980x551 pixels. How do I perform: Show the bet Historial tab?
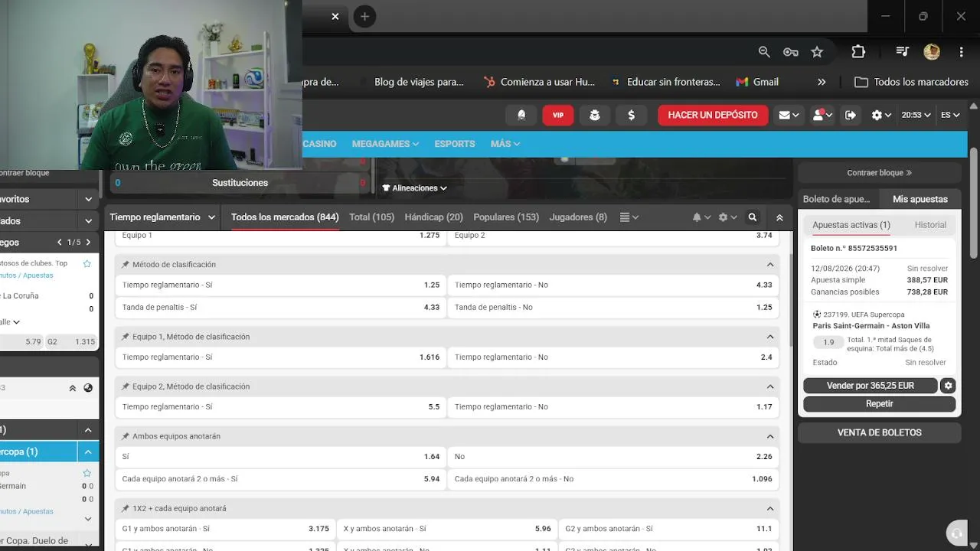click(930, 225)
